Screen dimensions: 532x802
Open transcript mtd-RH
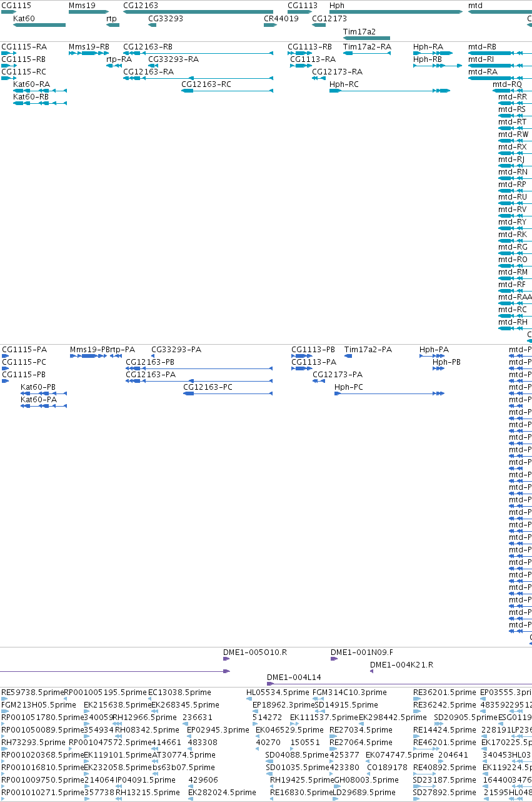[513, 322]
